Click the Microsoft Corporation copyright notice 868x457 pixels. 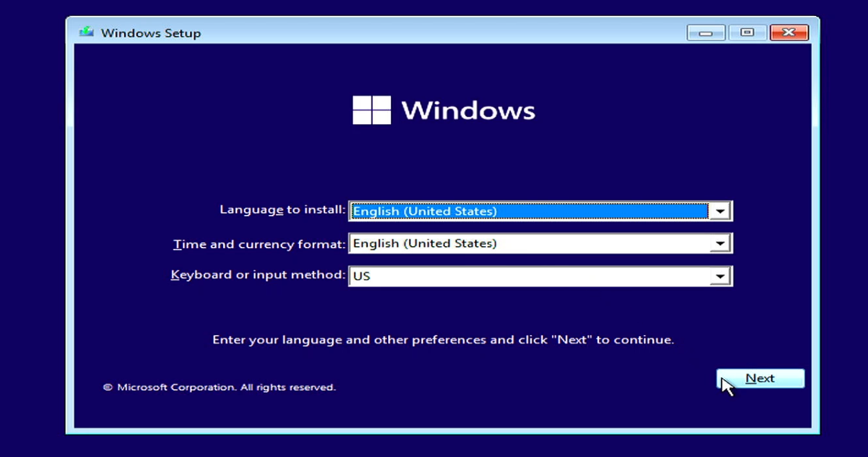click(x=219, y=387)
